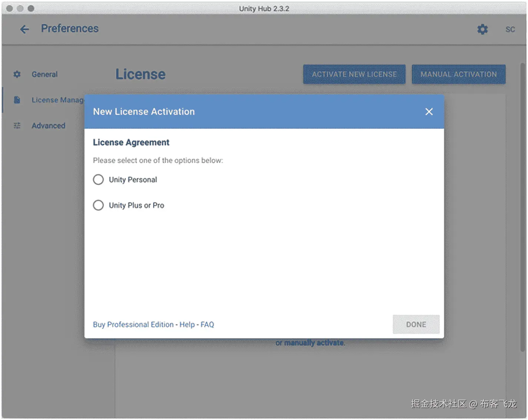Open the License Management section
The image size is (528, 420).
57,100
